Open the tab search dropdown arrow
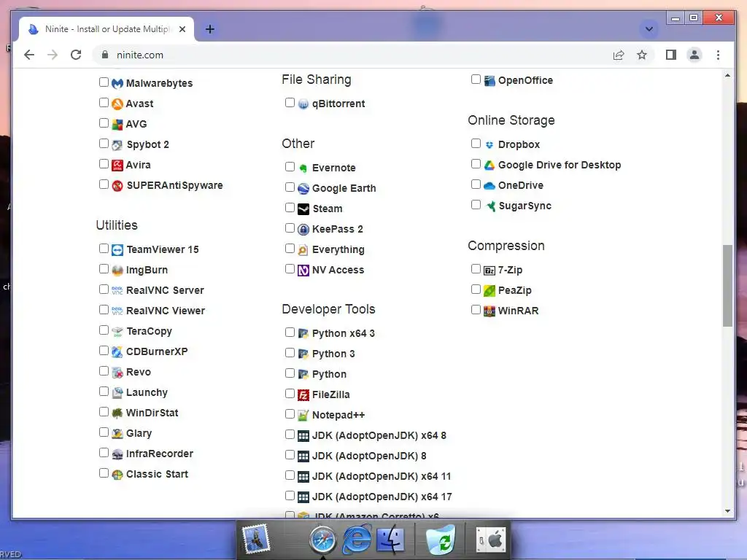Viewport: 747px width, 560px height. tap(649, 29)
